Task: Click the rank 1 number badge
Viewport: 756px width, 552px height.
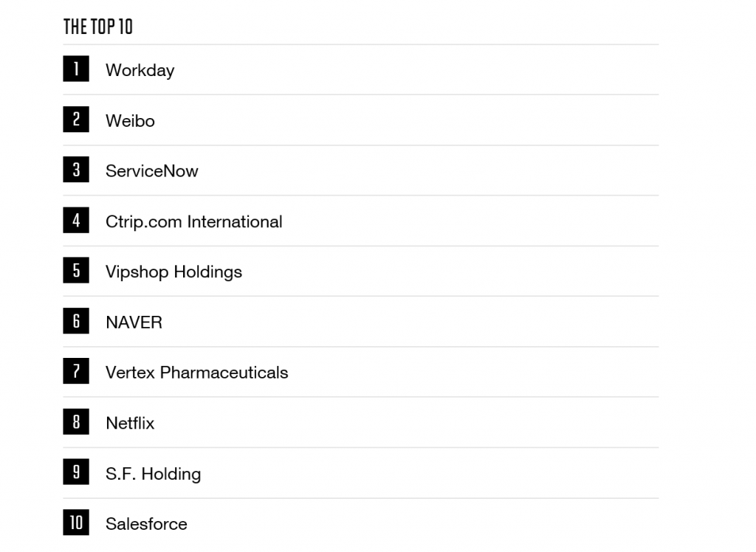Action: pos(76,69)
